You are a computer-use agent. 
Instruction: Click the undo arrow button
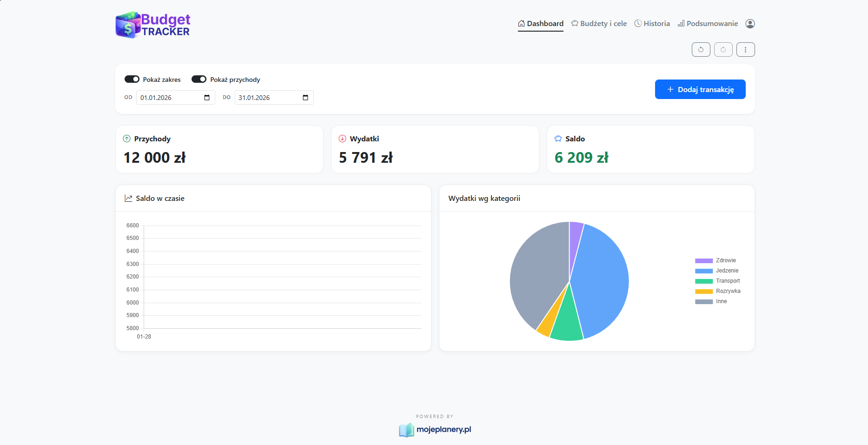pyautogui.click(x=701, y=49)
